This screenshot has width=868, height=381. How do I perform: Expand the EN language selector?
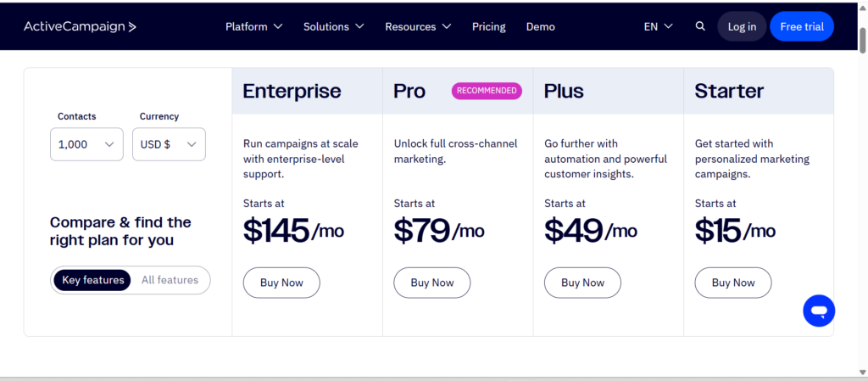tap(658, 26)
